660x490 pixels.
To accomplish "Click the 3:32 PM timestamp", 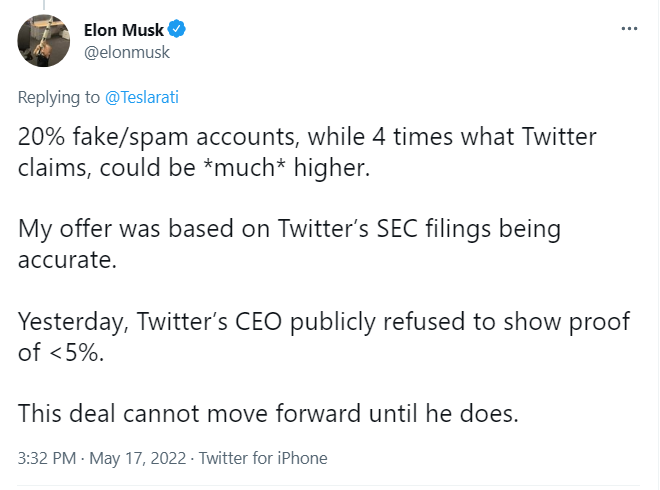I will (x=47, y=458).
